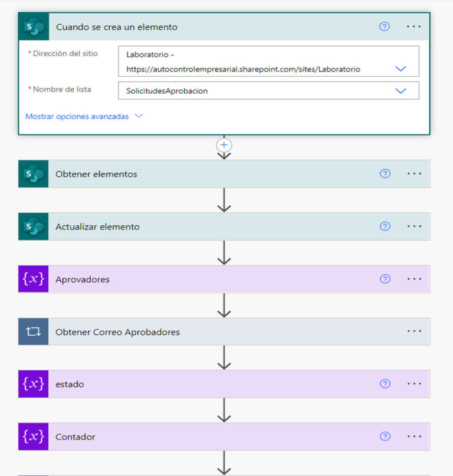Viewport: 453px width, 476px height.
Task: Click the variable icon next to Contador
Action: (32, 436)
